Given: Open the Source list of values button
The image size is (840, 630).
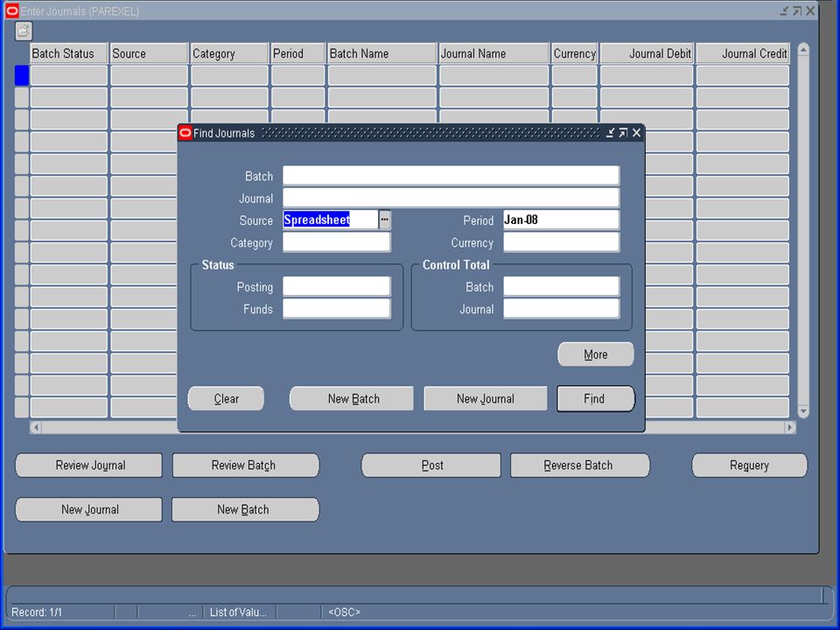Looking at the screenshot, I should (385, 220).
